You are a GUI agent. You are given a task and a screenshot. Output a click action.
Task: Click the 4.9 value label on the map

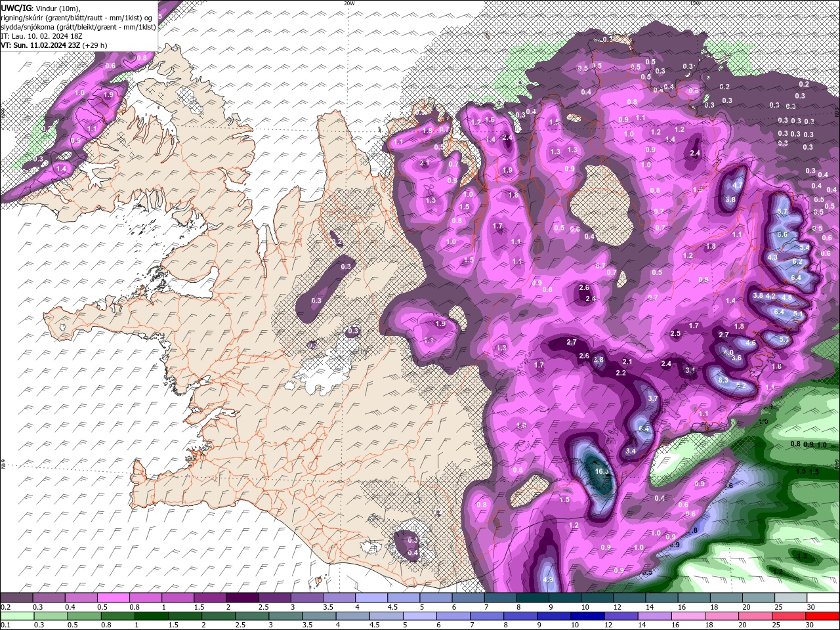(x=549, y=580)
